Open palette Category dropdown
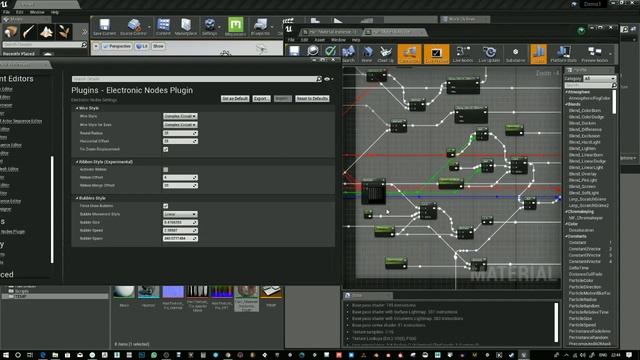640x360 pixels. point(599,78)
